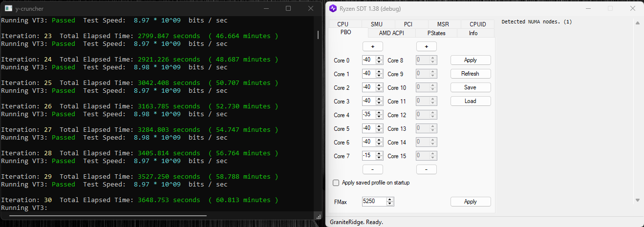Click the y-cruncher vertical scrollbar thumb
Image resolution: width=644 pixels, height=227 pixels.
pyautogui.click(x=318, y=35)
